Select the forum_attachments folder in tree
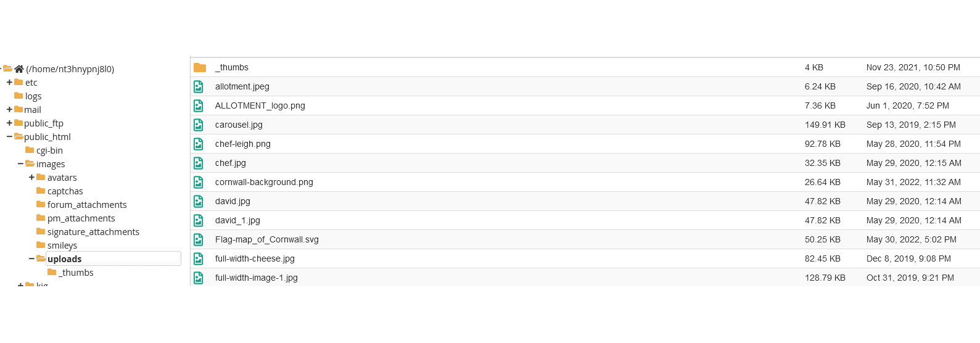The image size is (980, 343). tap(87, 205)
